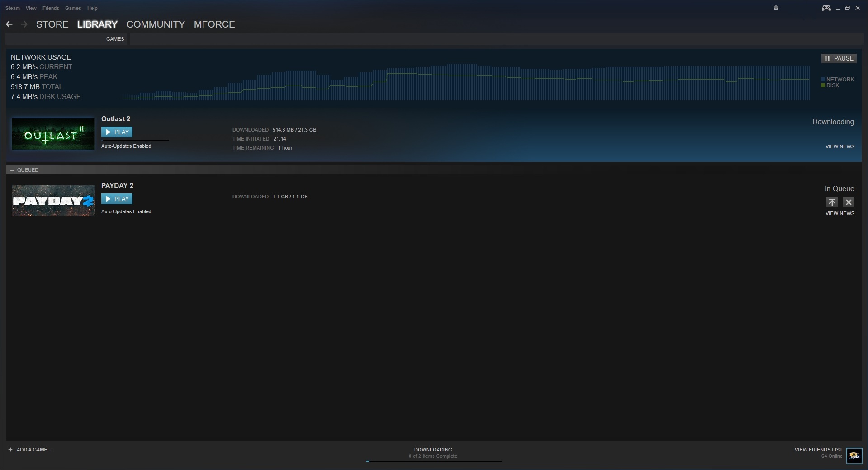
Task: Open the View menu
Action: pyautogui.click(x=31, y=8)
